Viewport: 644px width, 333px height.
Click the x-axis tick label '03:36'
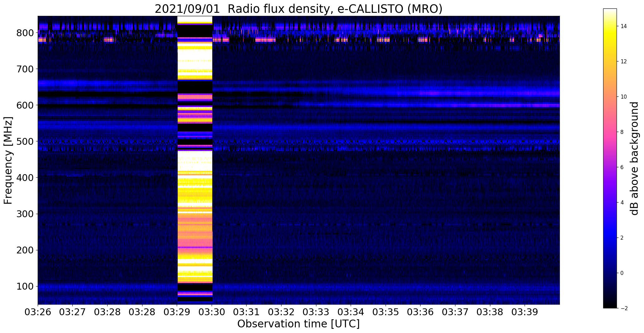click(x=421, y=312)
